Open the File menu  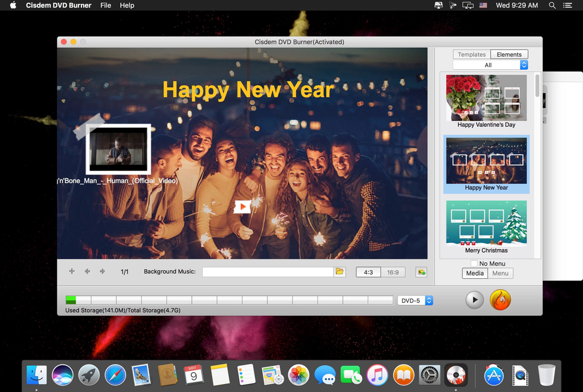click(x=105, y=5)
